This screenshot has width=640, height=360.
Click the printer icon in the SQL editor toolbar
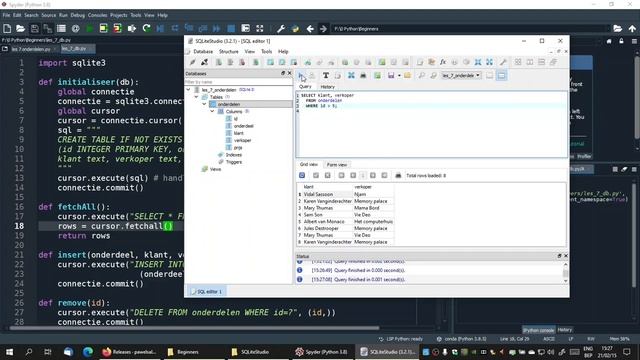click(x=363, y=76)
